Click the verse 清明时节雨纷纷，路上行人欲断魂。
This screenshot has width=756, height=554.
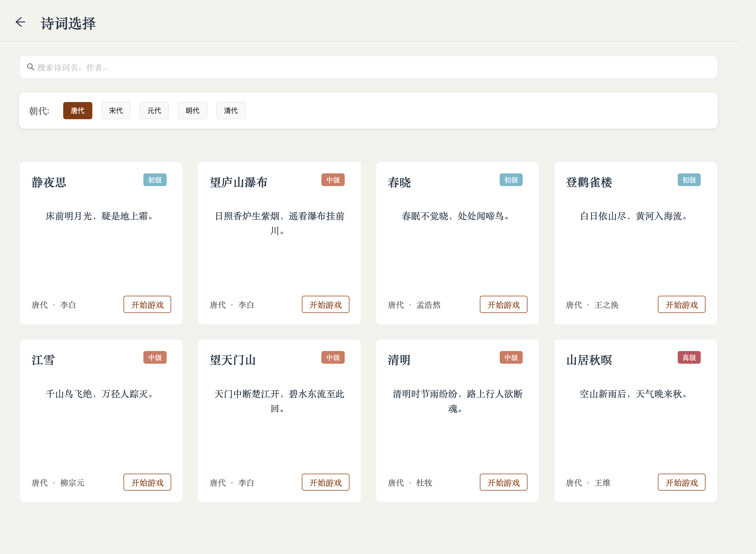pos(457,401)
